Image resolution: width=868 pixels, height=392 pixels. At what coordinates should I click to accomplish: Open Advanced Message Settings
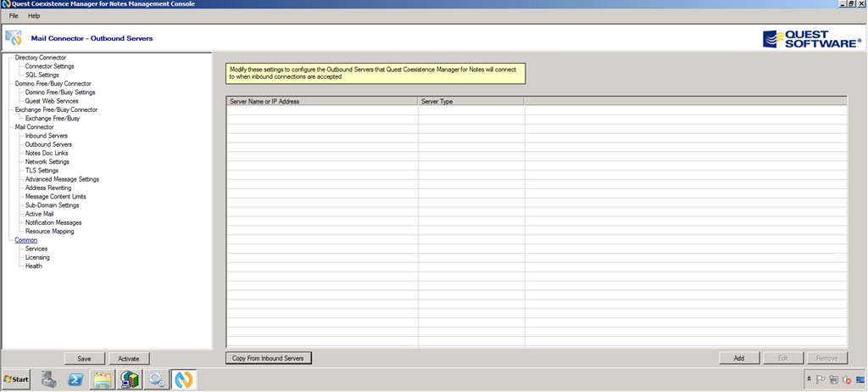(62, 179)
